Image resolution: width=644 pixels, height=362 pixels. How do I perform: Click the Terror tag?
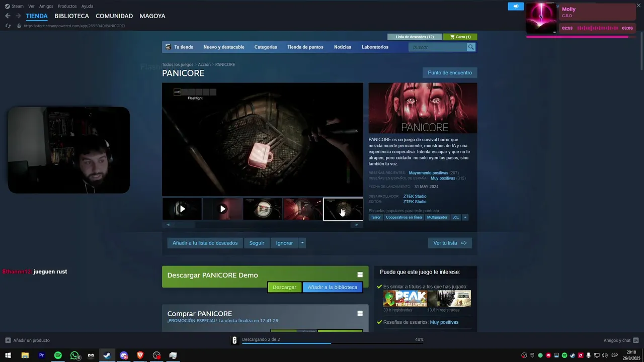(x=376, y=217)
